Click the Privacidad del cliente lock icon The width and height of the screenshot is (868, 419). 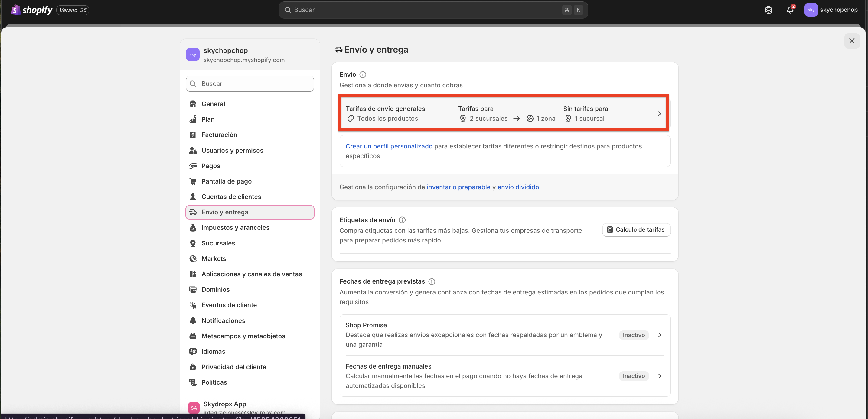[193, 367]
